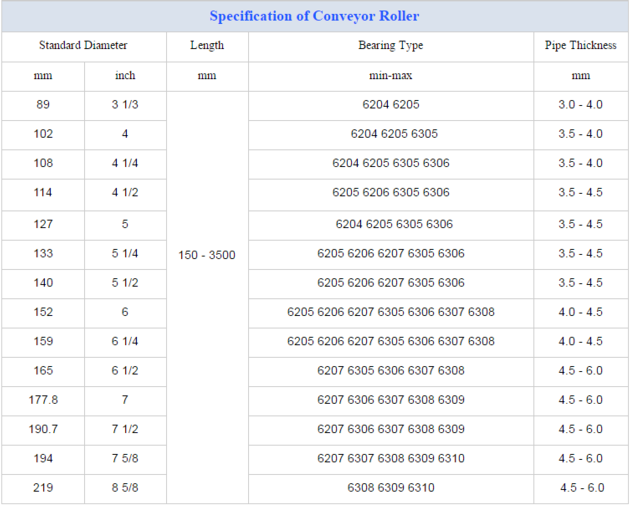Select the diameter cell '108'
630x505 pixels.
(x=43, y=163)
